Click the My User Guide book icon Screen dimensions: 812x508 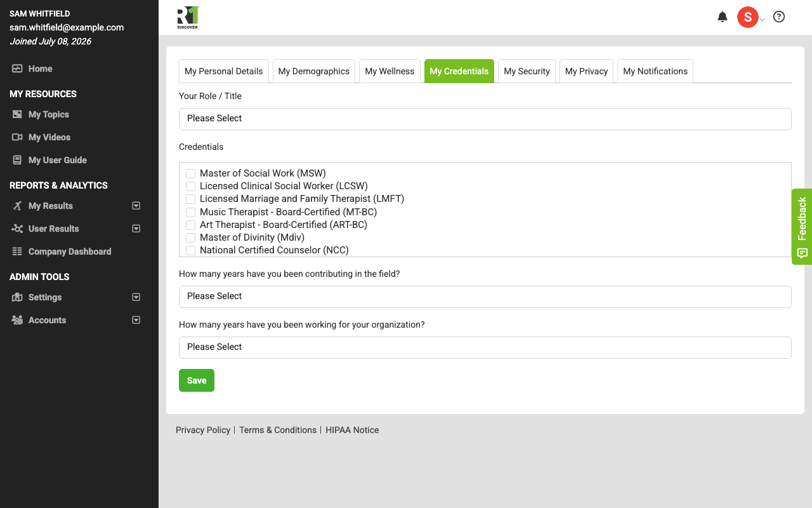pos(17,160)
